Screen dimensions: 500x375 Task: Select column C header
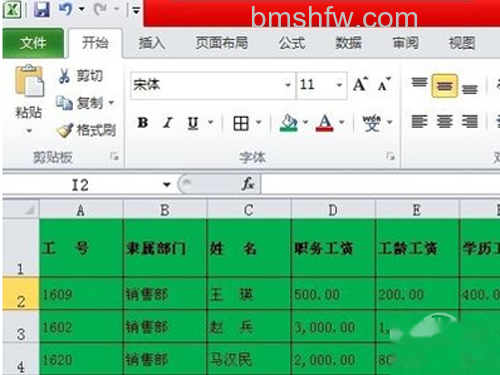point(249,210)
